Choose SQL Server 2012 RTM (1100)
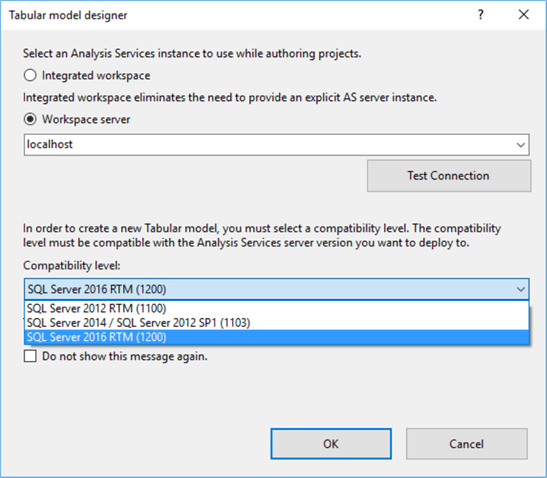547x478 pixels. (277, 308)
